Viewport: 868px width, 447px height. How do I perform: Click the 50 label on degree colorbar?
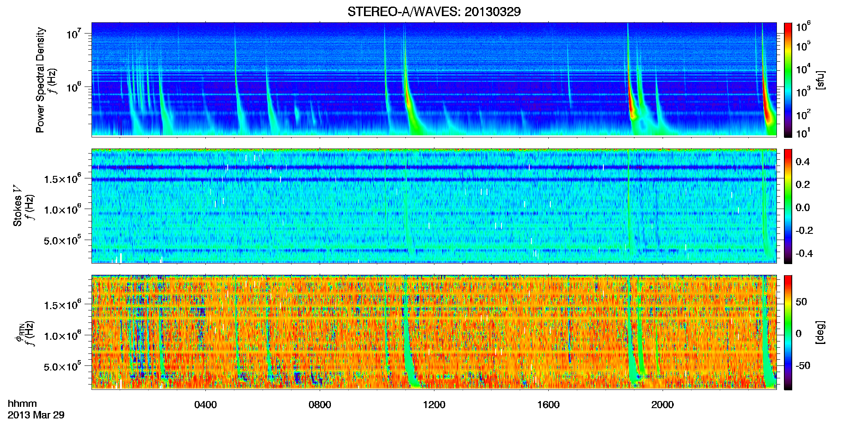click(801, 302)
